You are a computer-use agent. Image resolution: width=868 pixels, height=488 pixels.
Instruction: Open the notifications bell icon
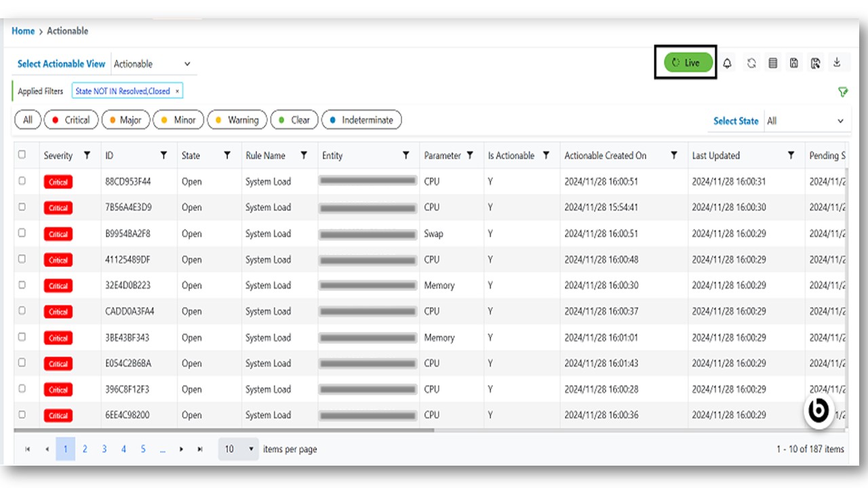click(x=727, y=63)
